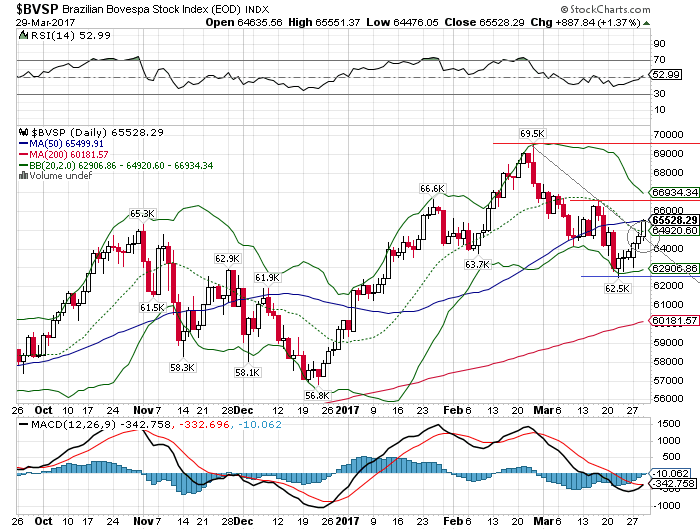This screenshot has width=700, height=530.
Task: Click the -10.062 histogram legend value
Action: pyautogui.click(x=259, y=424)
